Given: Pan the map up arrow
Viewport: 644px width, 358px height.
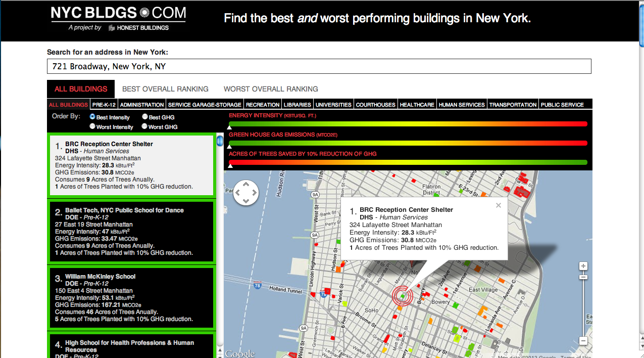Looking at the screenshot, I should (x=246, y=185).
